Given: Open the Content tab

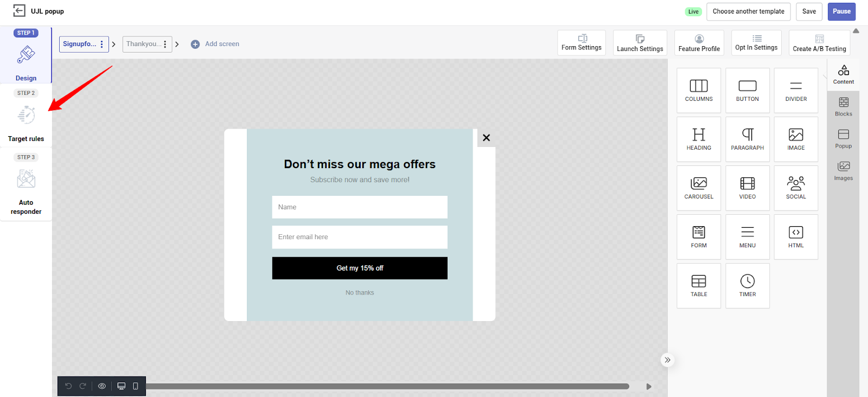Looking at the screenshot, I should (x=844, y=74).
